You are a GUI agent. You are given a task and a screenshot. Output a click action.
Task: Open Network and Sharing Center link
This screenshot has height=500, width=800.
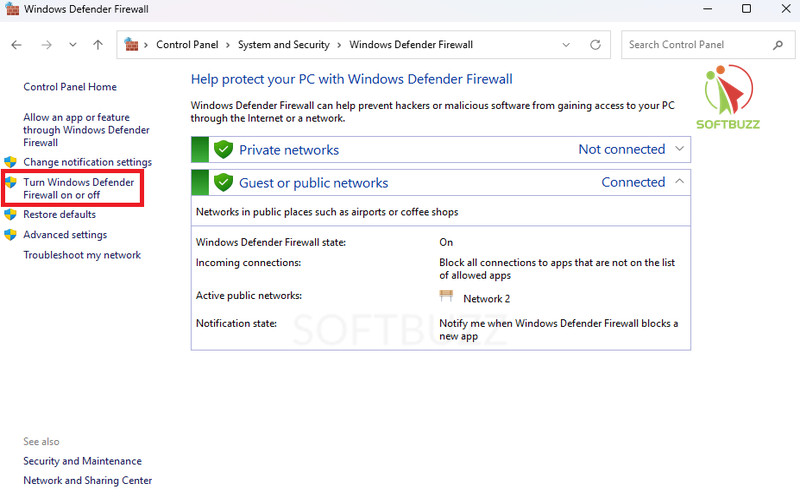coord(87,480)
